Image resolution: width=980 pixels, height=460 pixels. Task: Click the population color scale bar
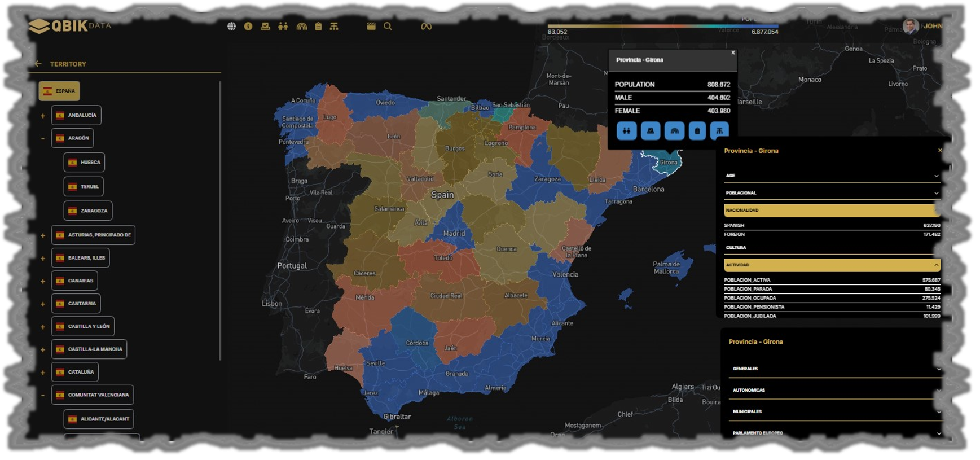coord(662,26)
